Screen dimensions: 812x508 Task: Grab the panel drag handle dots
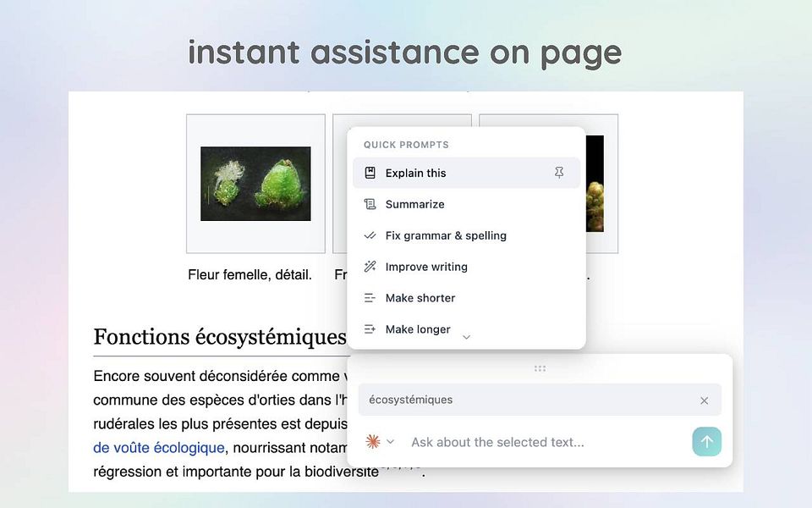coord(540,368)
